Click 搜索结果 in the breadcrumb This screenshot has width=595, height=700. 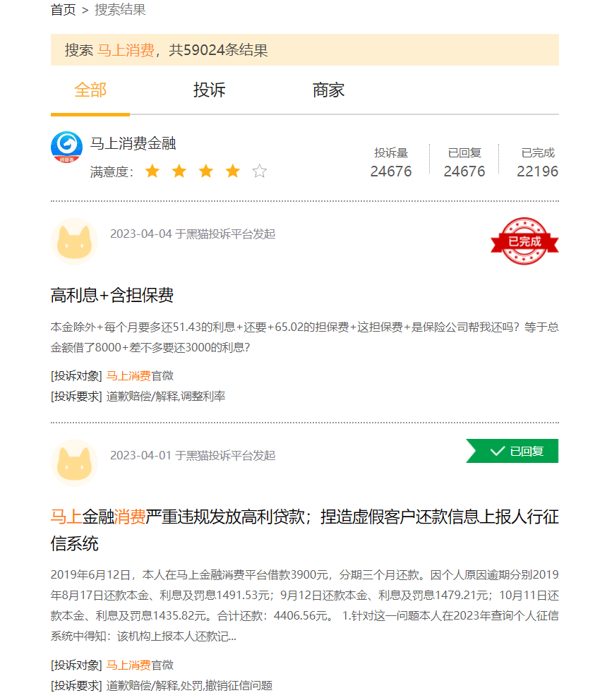point(120,10)
